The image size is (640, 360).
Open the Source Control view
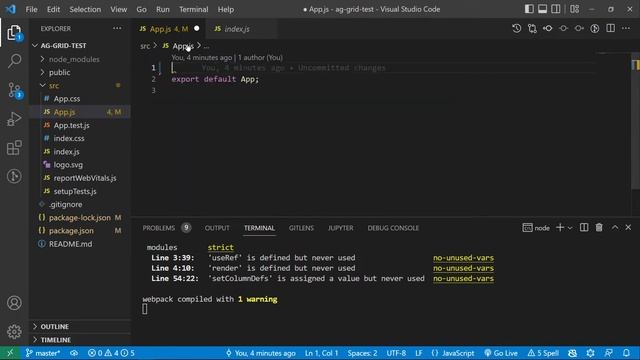click(14, 90)
